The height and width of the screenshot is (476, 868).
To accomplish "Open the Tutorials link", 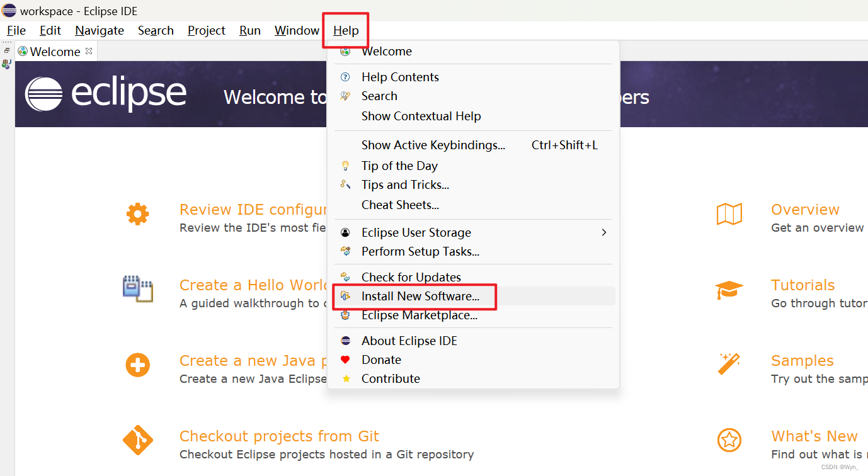I will coord(803,285).
